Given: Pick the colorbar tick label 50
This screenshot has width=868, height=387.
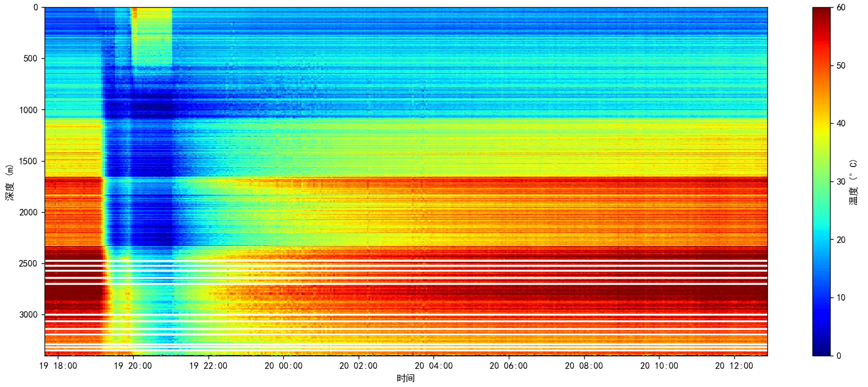Looking at the screenshot, I should click(841, 66).
